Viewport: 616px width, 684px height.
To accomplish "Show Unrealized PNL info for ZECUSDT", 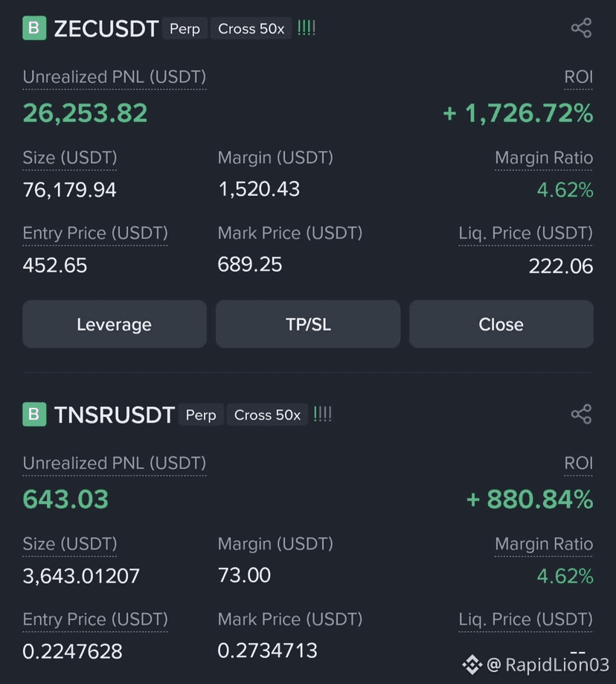I will [x=115, y=77].
